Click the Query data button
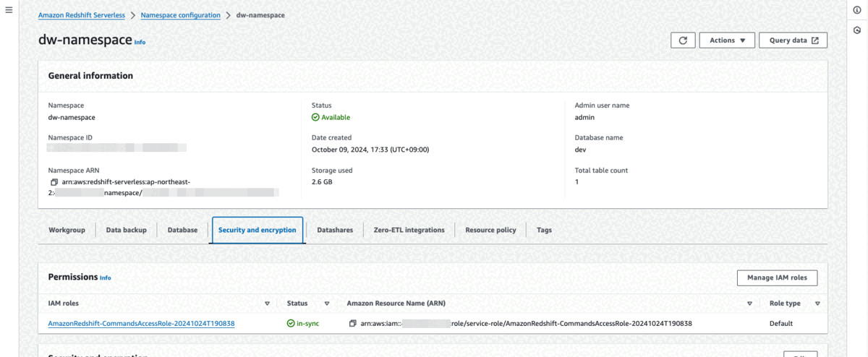868x357 pixels. coord(793,40)
